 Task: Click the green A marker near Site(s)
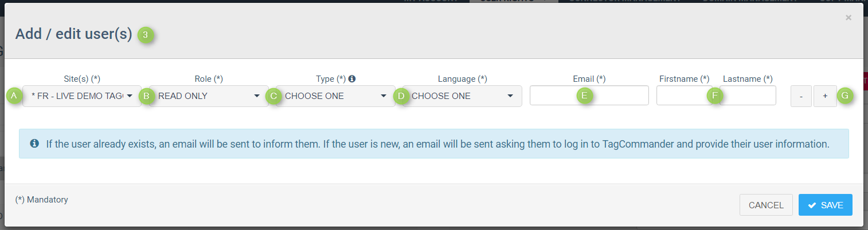click(14, 96)
